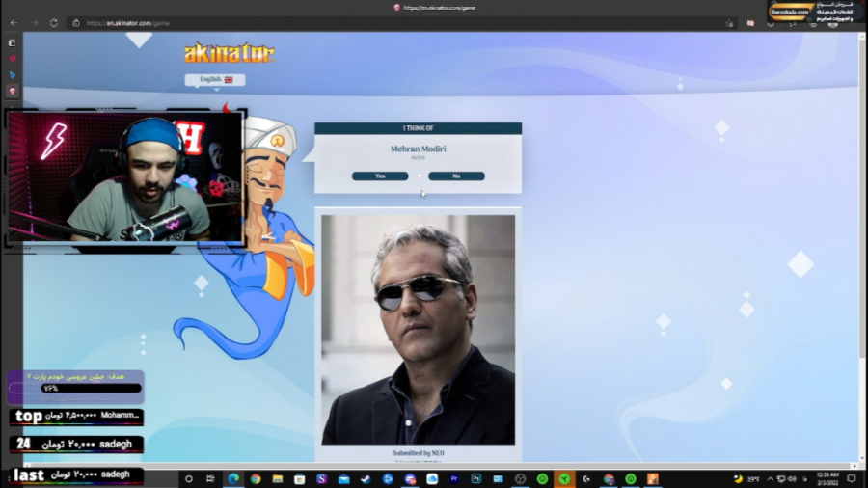Viewport: 868px width, 488px height.
Task: Go back with browser back arrow
Action: click(14, 23)
